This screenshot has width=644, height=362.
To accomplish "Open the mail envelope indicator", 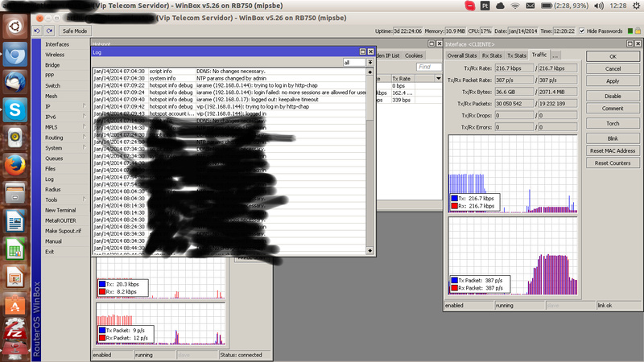I will tap(530, 6).
